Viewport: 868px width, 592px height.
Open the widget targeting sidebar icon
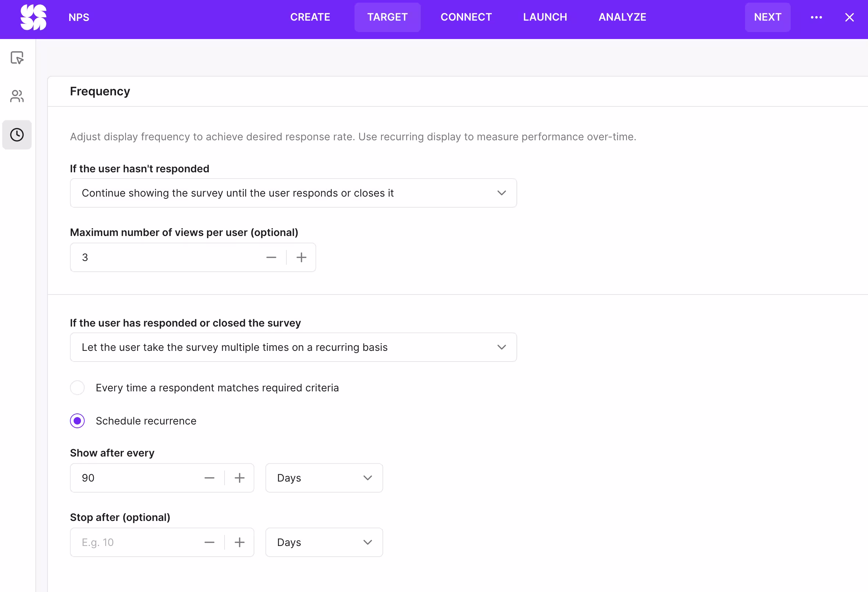[x=17, y=58]
